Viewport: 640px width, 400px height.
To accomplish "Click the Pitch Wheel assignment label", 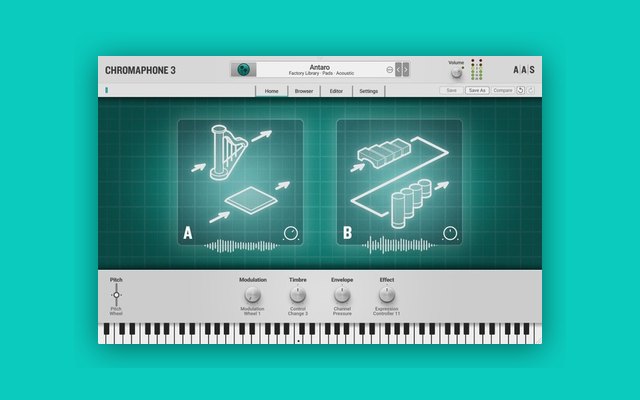I will pyautogui.click(x=116, y=311).
